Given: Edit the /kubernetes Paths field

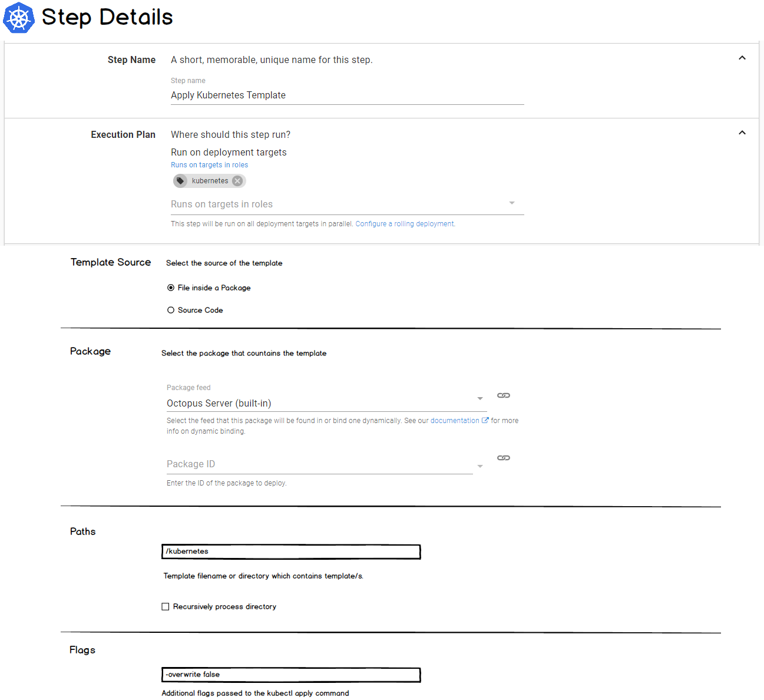Looking at the screenshot, I should coord(290,552).
